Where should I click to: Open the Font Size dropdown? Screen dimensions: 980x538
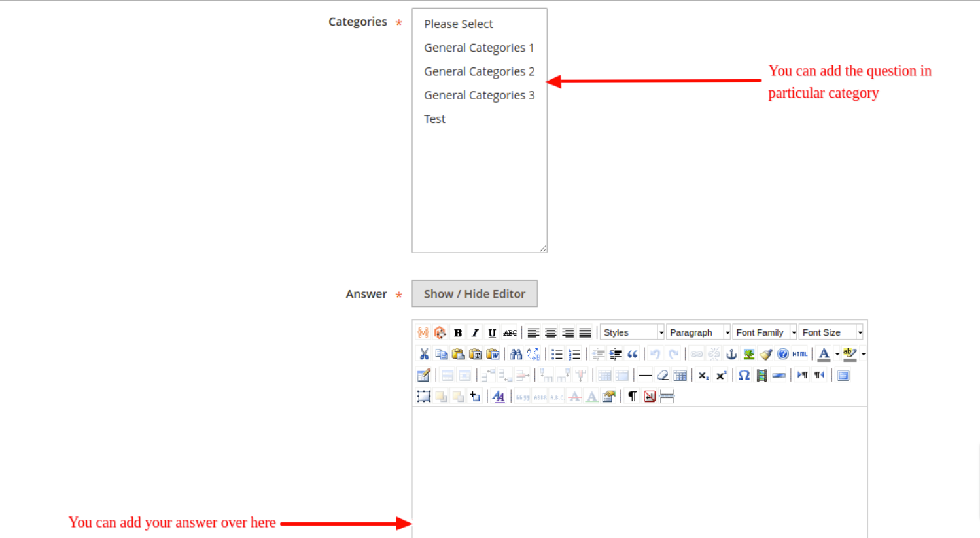point(831,332)
